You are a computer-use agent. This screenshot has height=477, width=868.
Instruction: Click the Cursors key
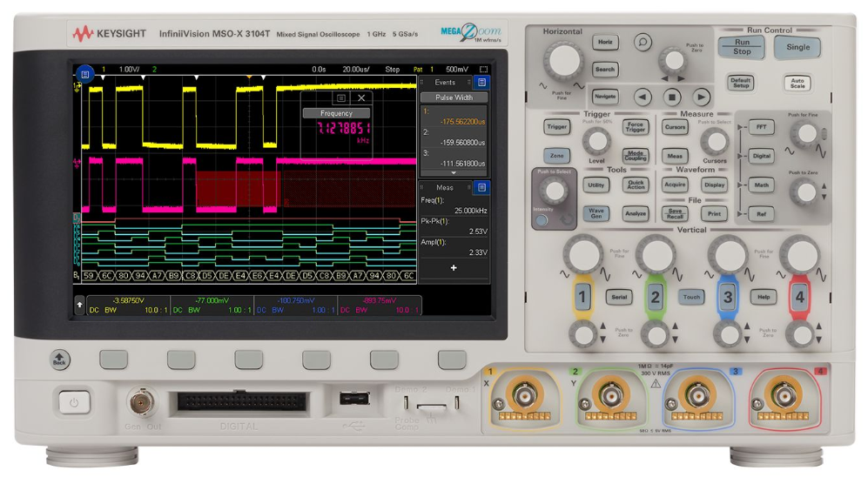point(675,127)
